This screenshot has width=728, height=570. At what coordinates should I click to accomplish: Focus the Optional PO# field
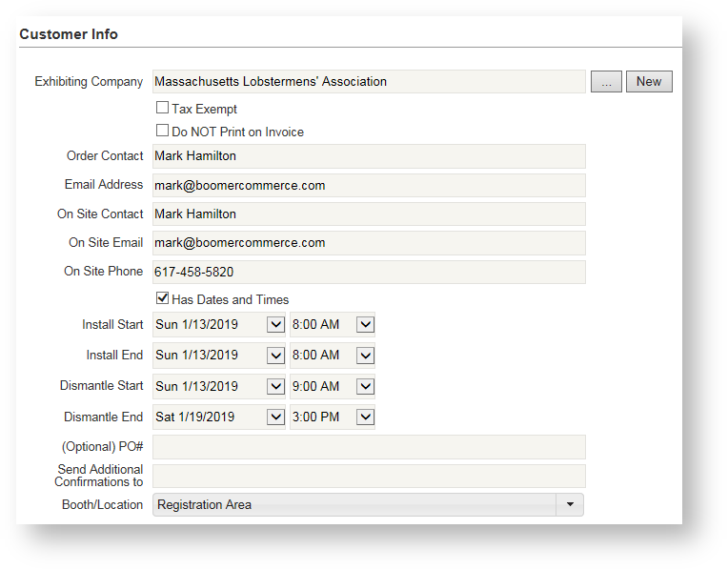369,448
